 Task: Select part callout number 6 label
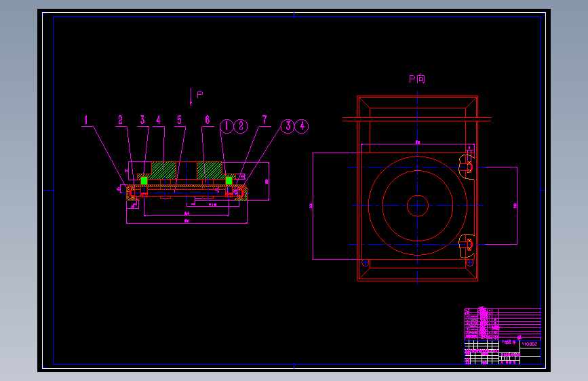tap(208, 120)
